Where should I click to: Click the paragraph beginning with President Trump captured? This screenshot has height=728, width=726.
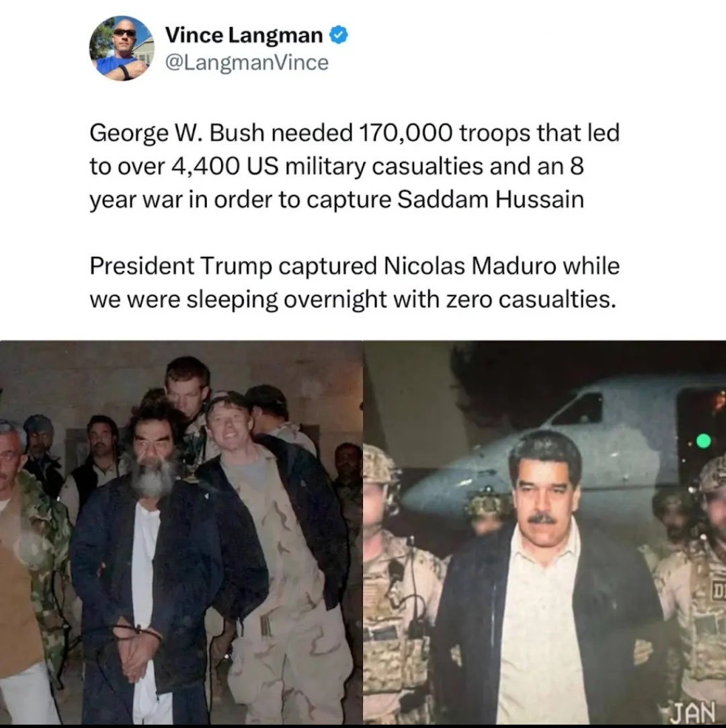click(354, 283)
